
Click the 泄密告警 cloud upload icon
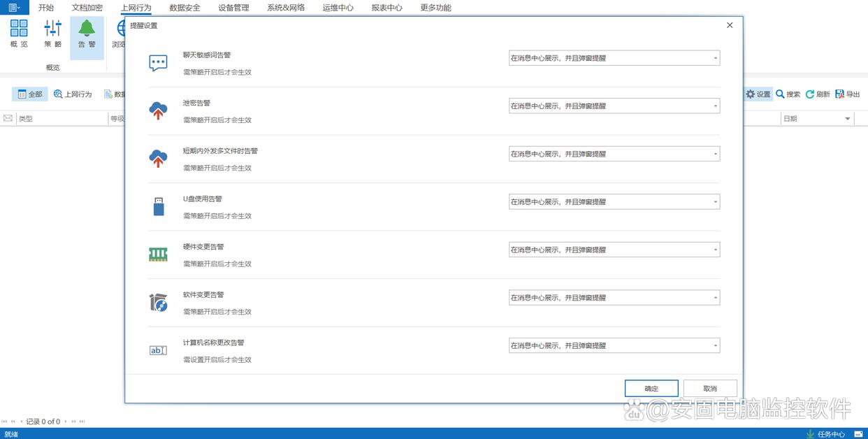(x=159, y=110)
